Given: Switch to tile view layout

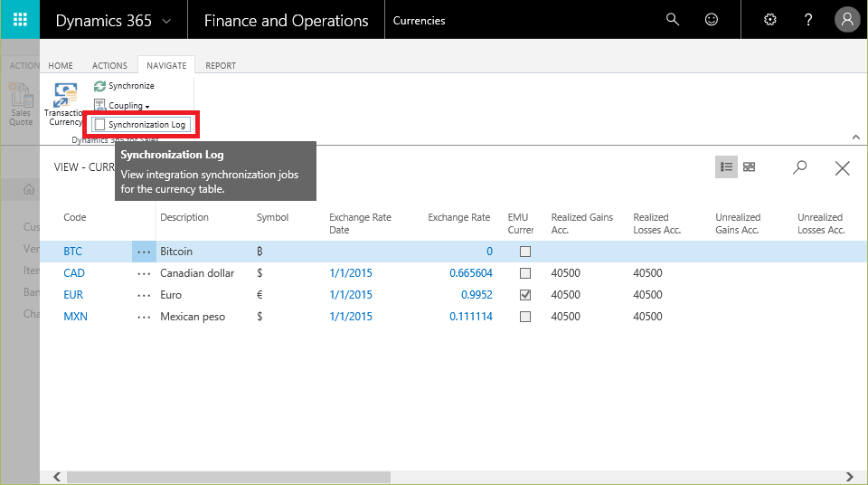Looking at the screenshot, I should [x=749, y=166].
